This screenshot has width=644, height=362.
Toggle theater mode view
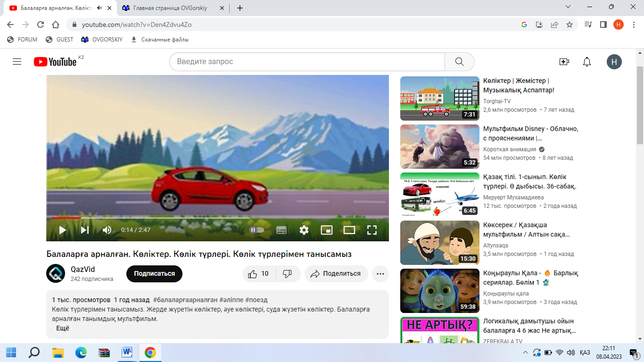(x=349, y=230)
